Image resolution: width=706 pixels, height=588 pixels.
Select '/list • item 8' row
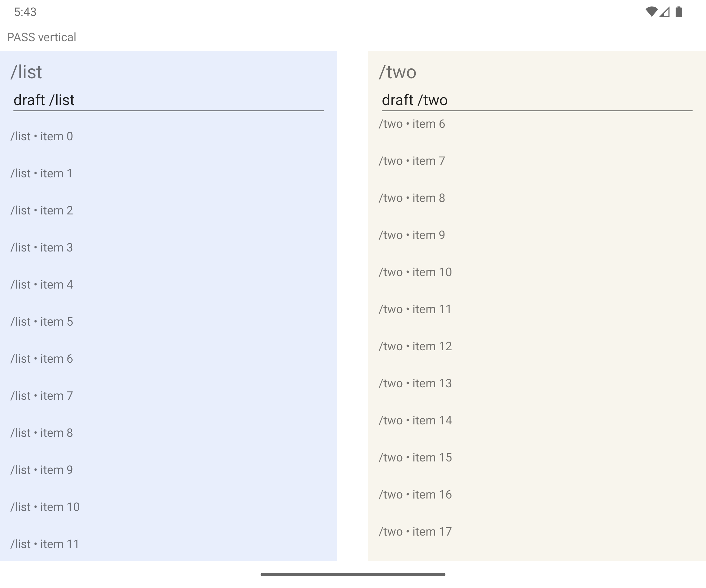click(x=169, y=433)
